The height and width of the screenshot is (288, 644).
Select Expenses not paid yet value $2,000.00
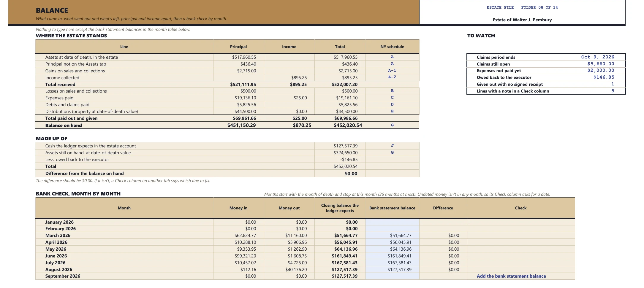[x=601, y=70]
